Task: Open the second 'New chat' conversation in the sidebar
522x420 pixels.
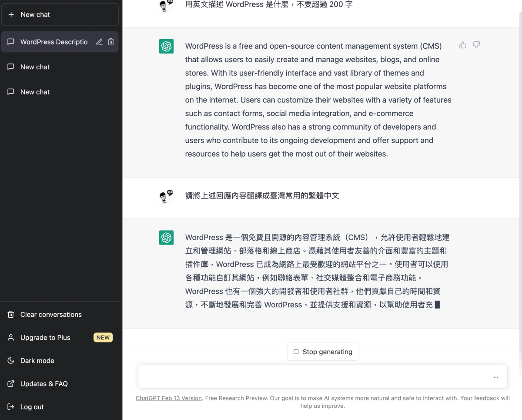Action: [x=60, y=92]
